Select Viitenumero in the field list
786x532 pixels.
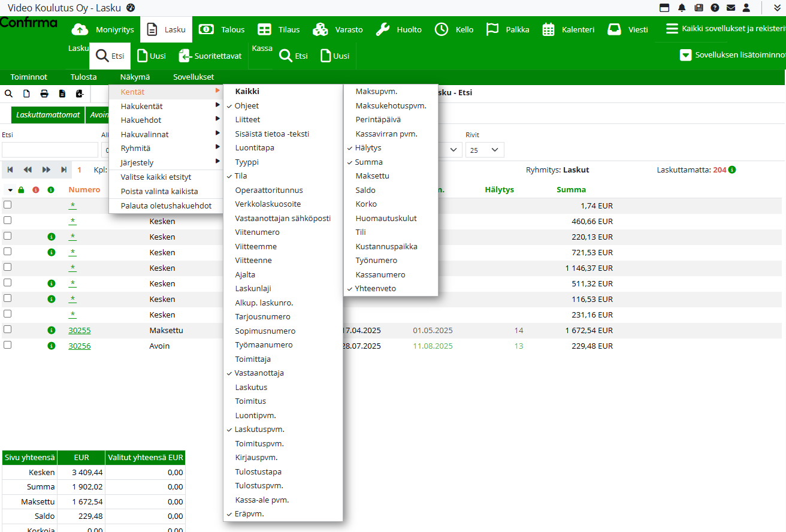[257, 232]
